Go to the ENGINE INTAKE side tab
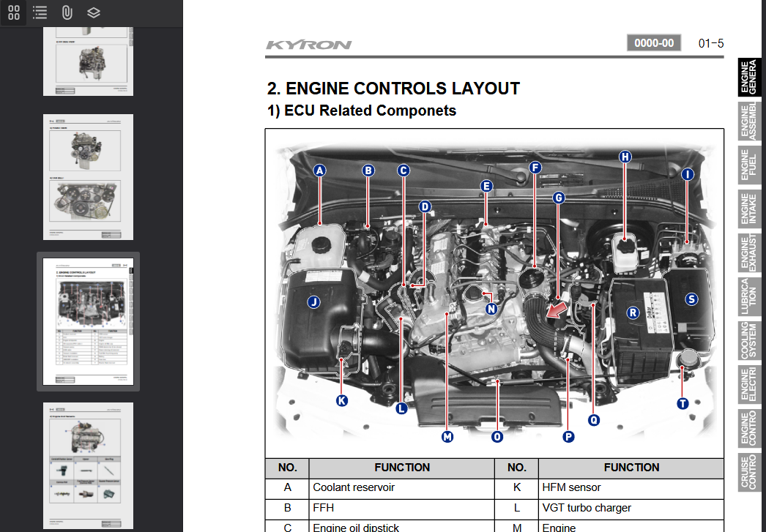The height and width of the screenshot is (532, 766). pyautogui.click(x=749, y=209)
